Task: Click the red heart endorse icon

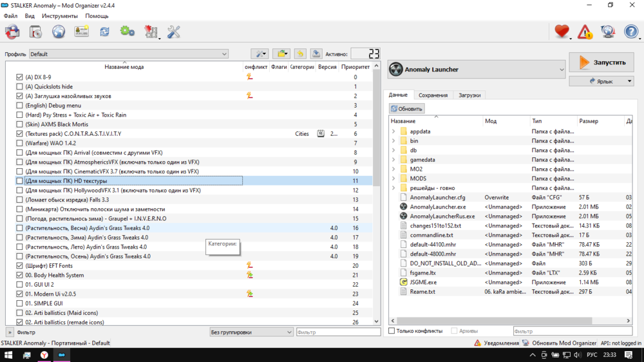Action: pos(562,31)
